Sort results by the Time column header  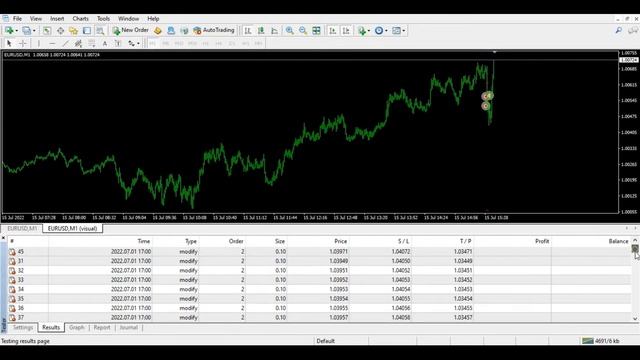(x=100, y=241)
